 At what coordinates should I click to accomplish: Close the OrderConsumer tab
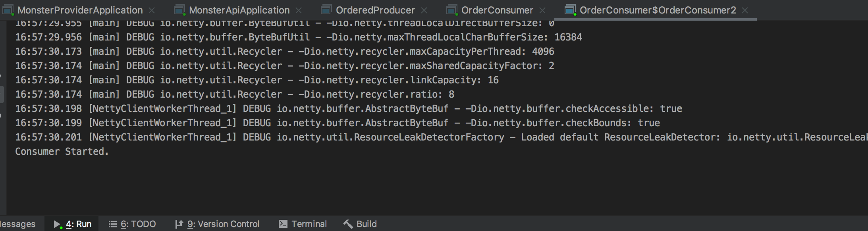[542, 10]
